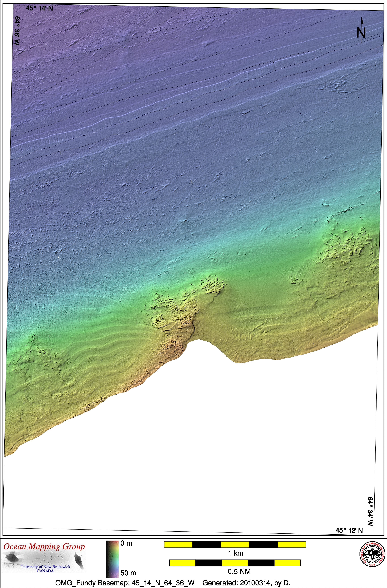
Task: Click the 64° 36' W longitude label
Action: (x=17, y=31)
